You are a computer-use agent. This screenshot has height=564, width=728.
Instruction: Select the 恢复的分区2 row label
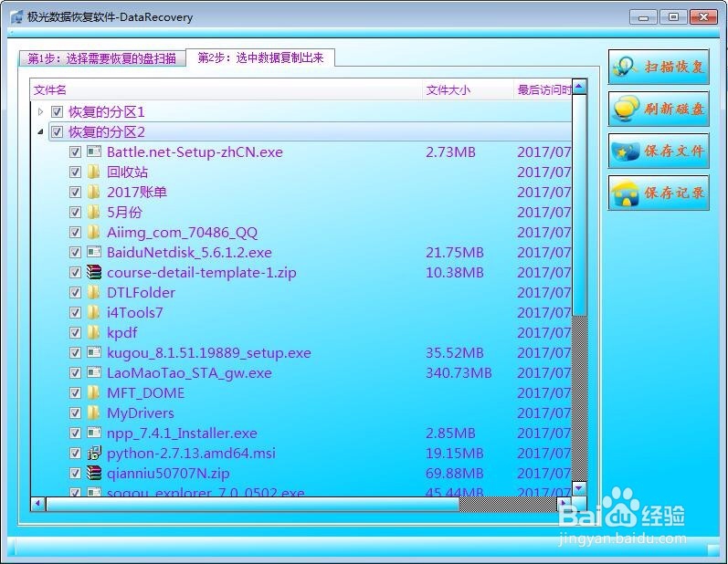[107, 132]
